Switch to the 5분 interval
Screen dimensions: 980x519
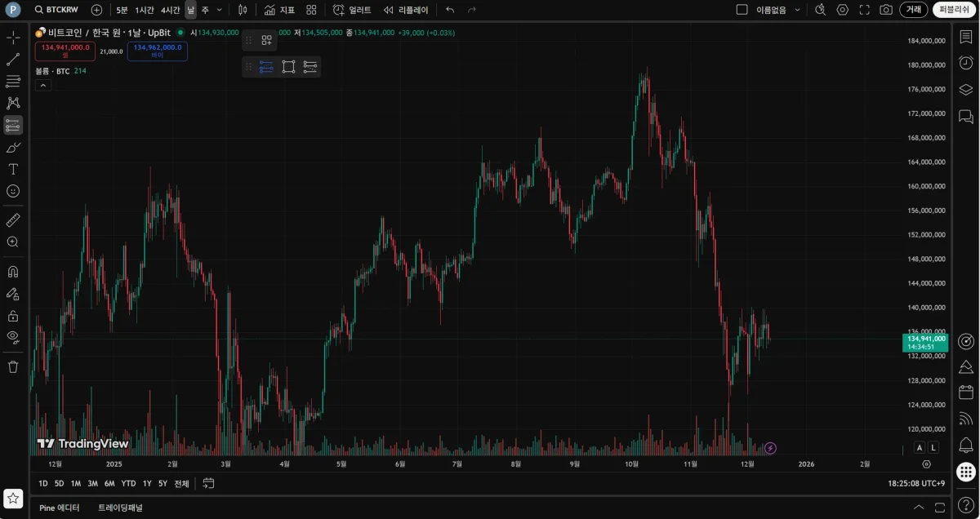[x=122, y=10]
